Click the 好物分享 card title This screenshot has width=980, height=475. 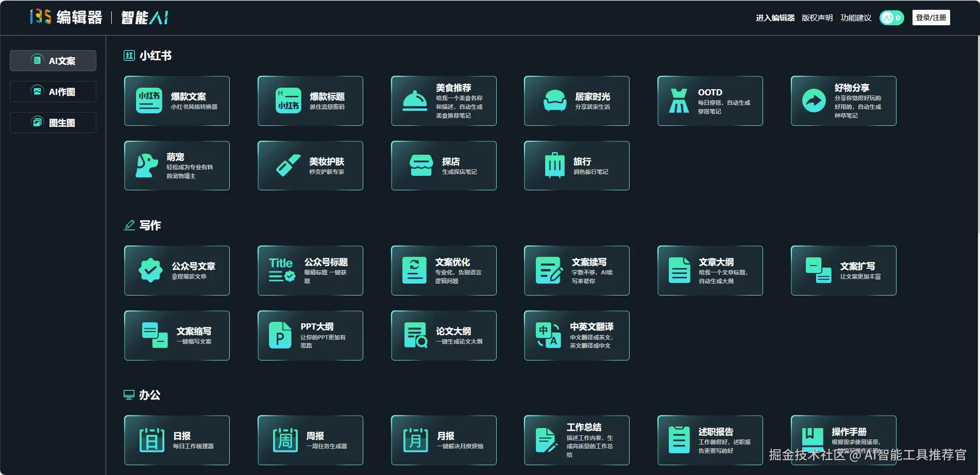(852, 88)
